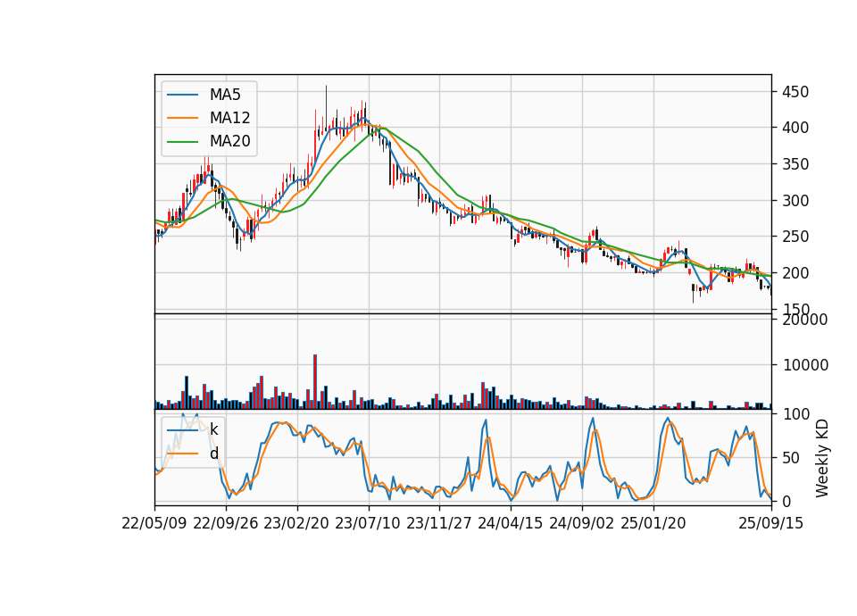Click the 250 price axis label
The width and height of the screenshot is (857, 616).
(795, 237)
